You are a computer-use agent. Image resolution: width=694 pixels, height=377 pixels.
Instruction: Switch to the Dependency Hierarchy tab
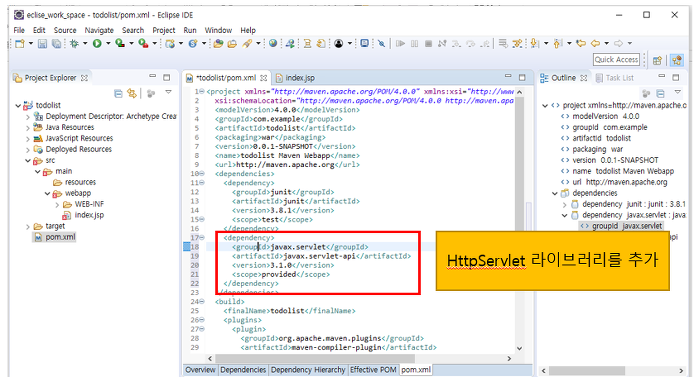pyautogui.click(x=308, y=369)
